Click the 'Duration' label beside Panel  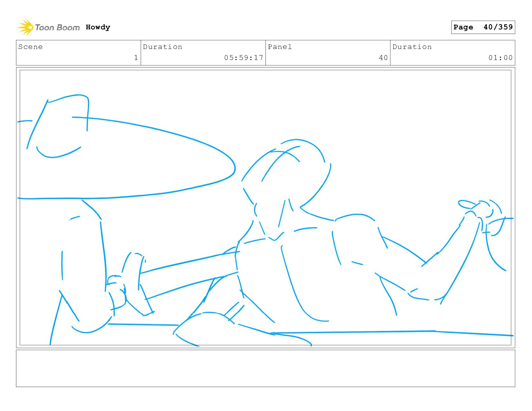tap(412, 47)
